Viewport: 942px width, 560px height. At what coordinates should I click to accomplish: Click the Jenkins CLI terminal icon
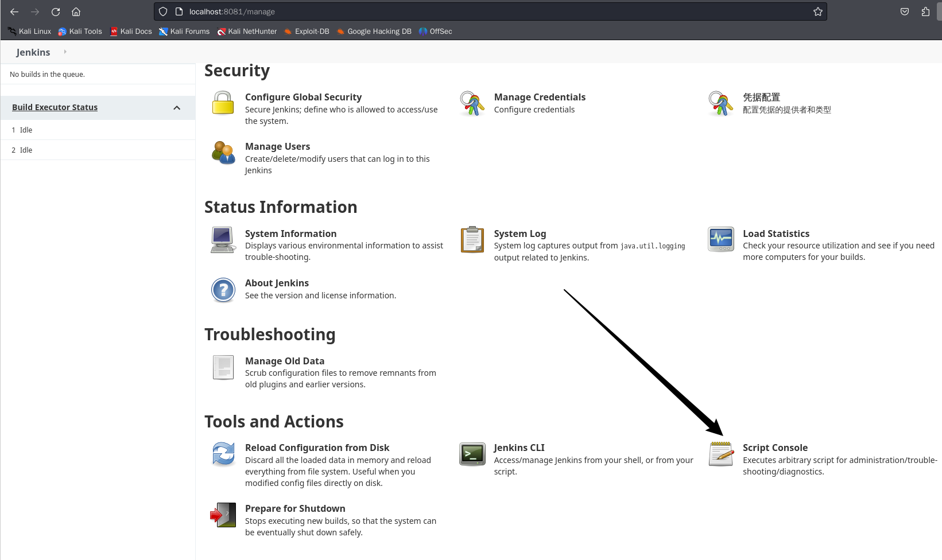click(472, 454)
